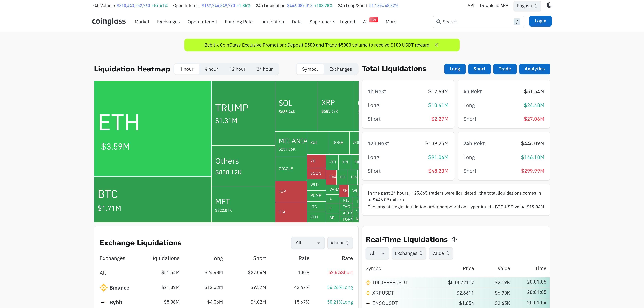
Task: Open Exchange Liquidations 4 hour dropdown
Action: [x=340, y=243]
